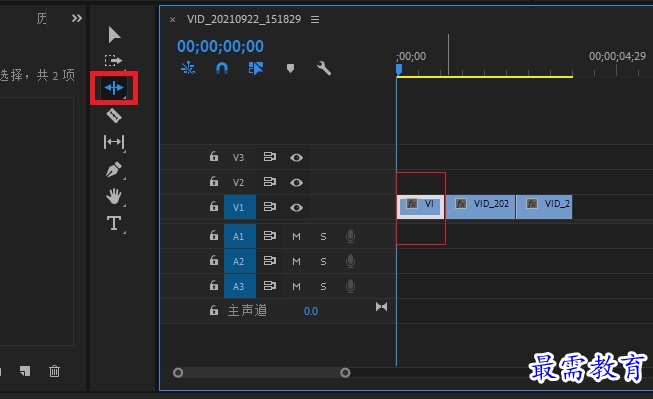Image resolution: width=653 pixels, height=399 pixels.
Task: Solo audio track A2
Action: (323, 262)
